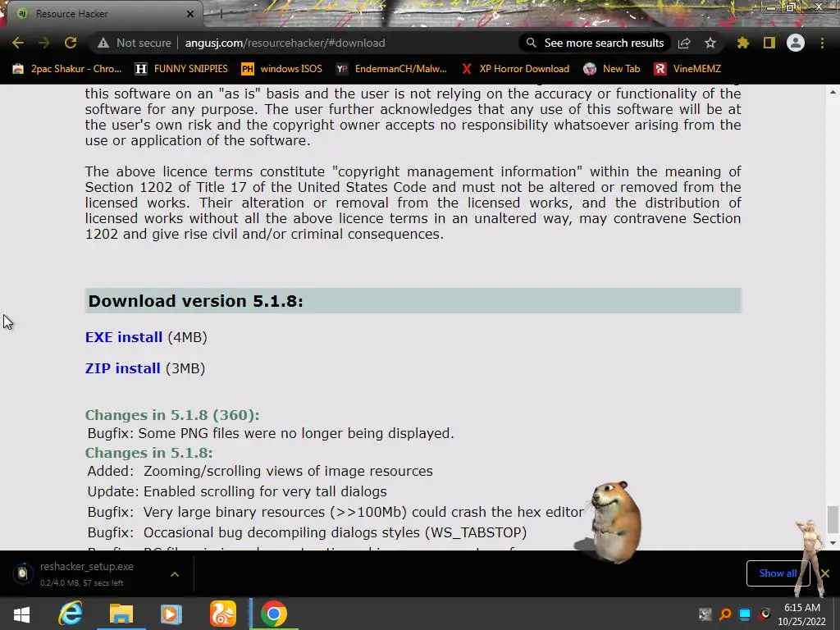840x630 pixels.
Task: Click the hamster desktop pet
Action: [614, 523]
